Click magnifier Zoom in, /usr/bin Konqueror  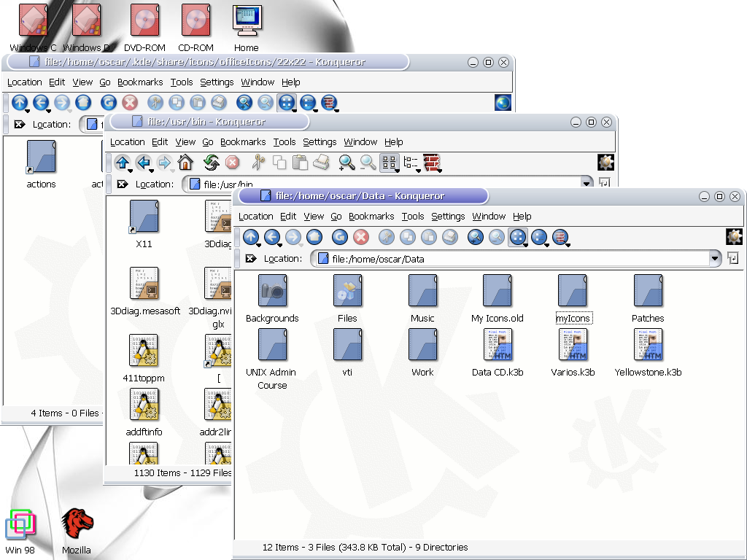tap(347, 163)
